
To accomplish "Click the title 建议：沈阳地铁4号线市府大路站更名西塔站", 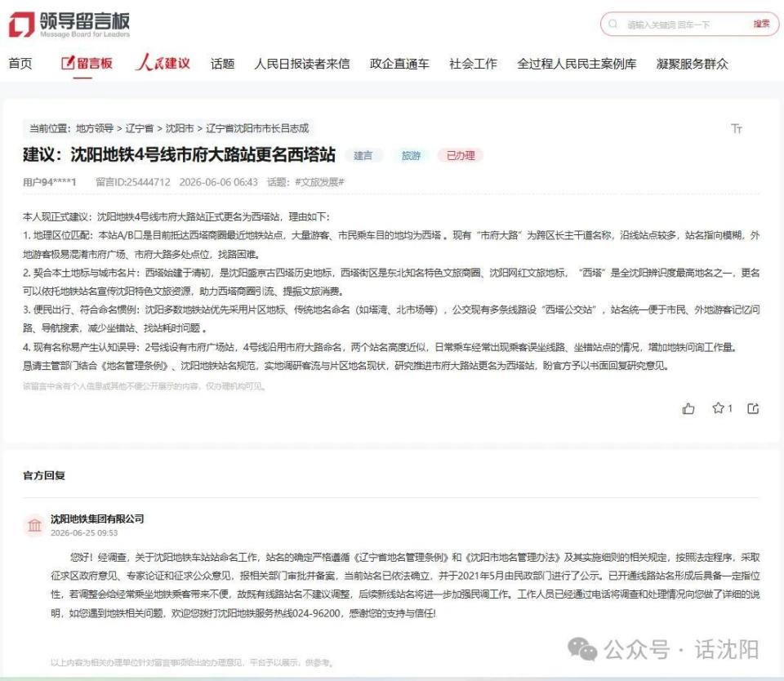I will (179, 154).
